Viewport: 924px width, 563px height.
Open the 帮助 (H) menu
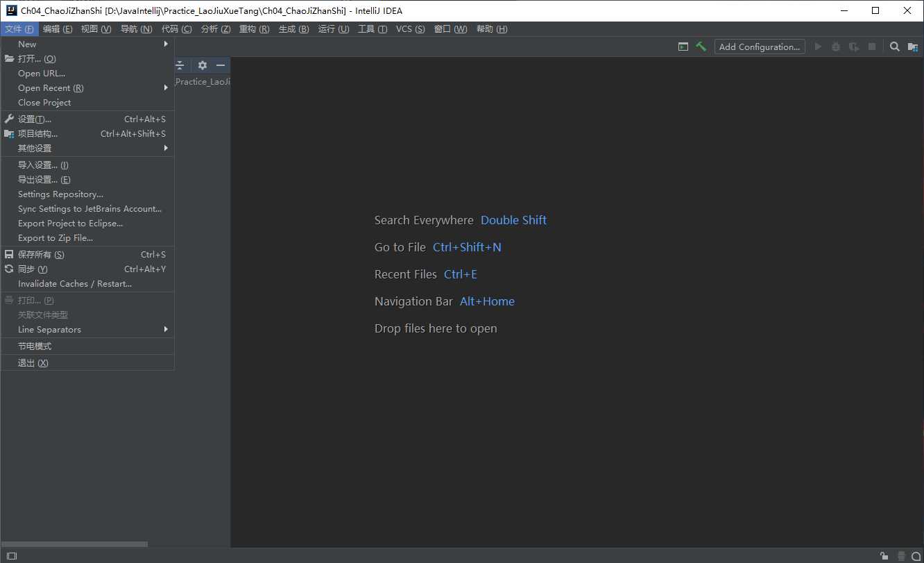492,28
